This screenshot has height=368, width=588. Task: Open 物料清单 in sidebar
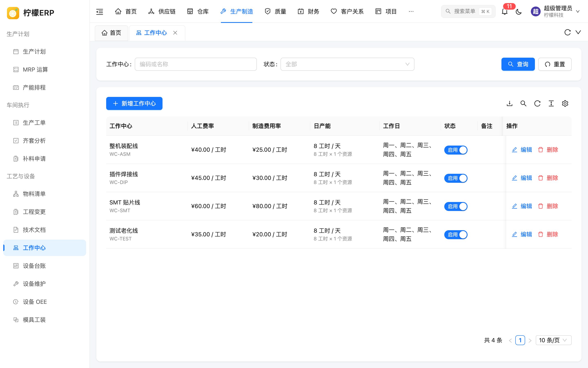tap(45, 194)
